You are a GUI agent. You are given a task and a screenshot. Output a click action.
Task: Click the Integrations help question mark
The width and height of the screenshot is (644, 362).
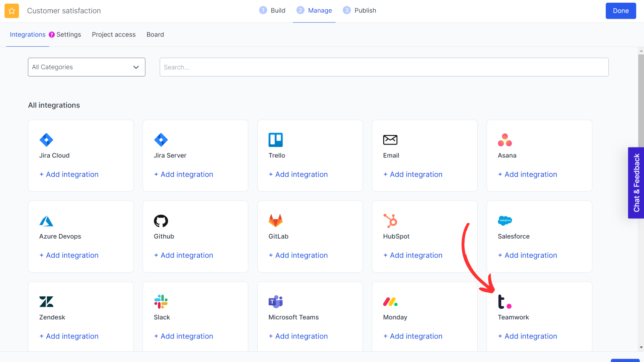(52, 35)
